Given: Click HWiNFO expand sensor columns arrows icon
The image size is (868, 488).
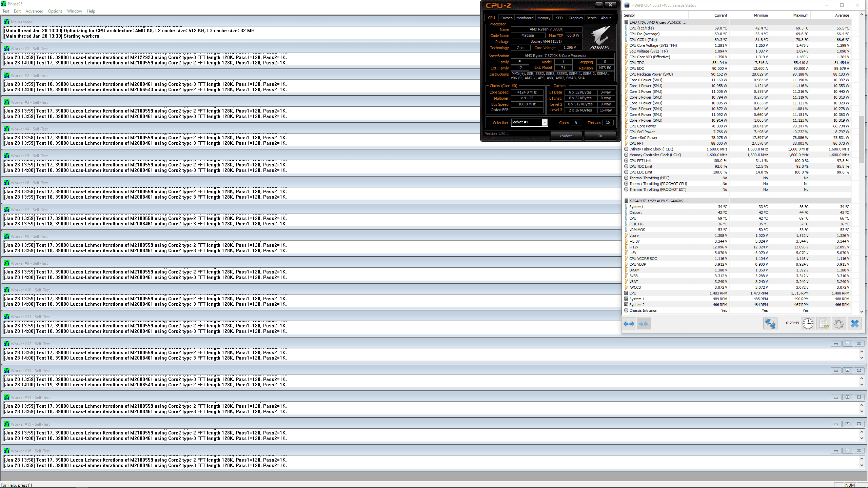Looking at the screenshot, I should click(629, 324).
